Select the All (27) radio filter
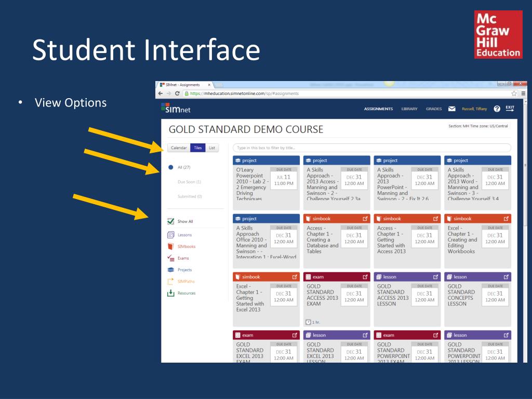The width and height of the screenshot is (532, 399). (170, 167)
